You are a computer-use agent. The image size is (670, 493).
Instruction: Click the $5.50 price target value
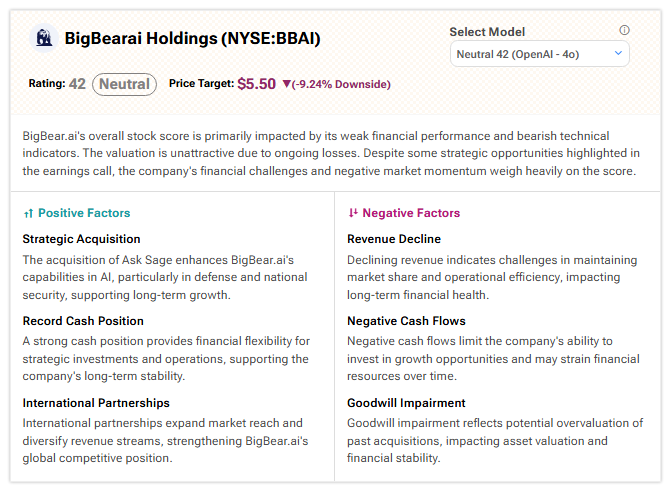pos(256,84)
